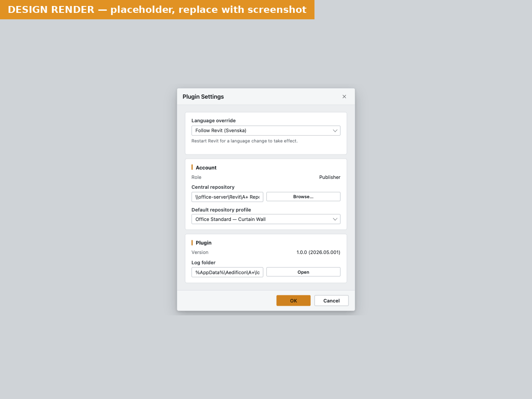This screenshot has width=532, height=399.
Task: Click the Log folder path field
Action: [227, 272]
